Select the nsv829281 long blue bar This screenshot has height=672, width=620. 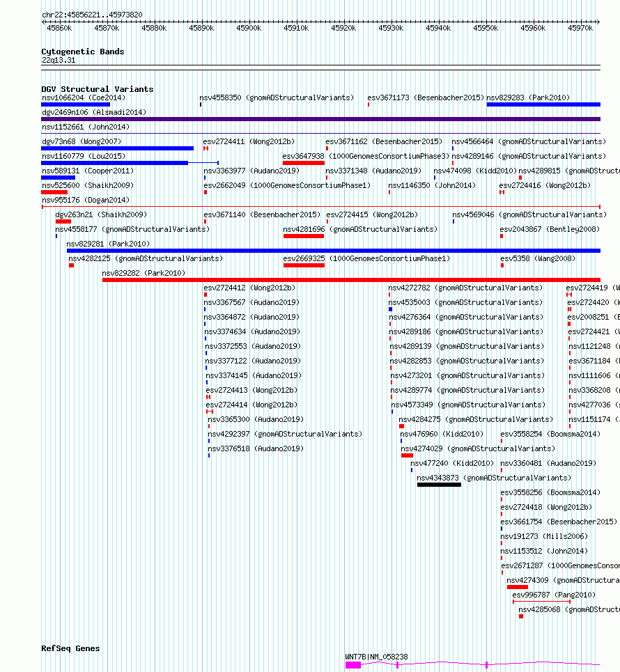click(334, 251)
